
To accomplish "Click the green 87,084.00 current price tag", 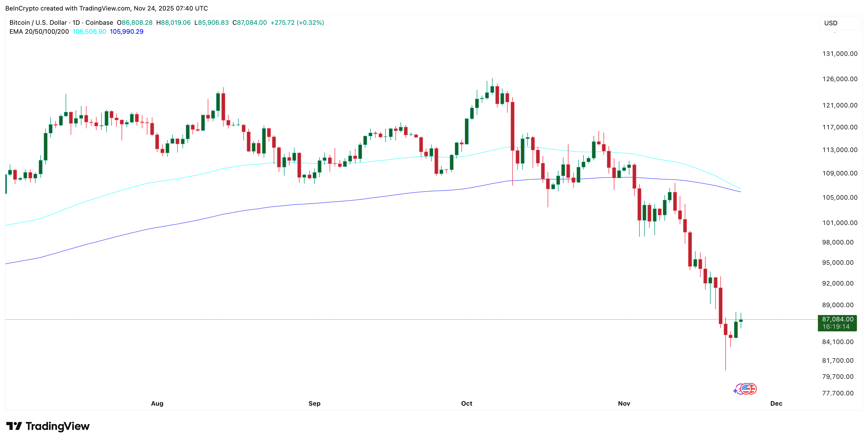I will tap(837, 323).
